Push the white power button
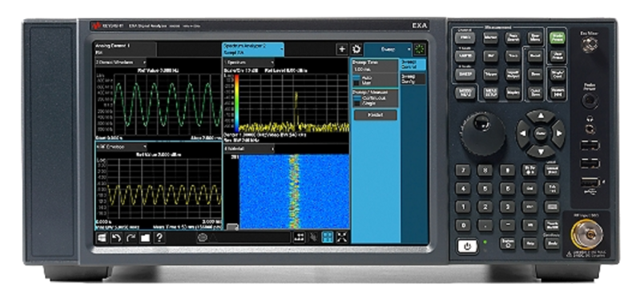Screen dimensions: 644x300 467,246
